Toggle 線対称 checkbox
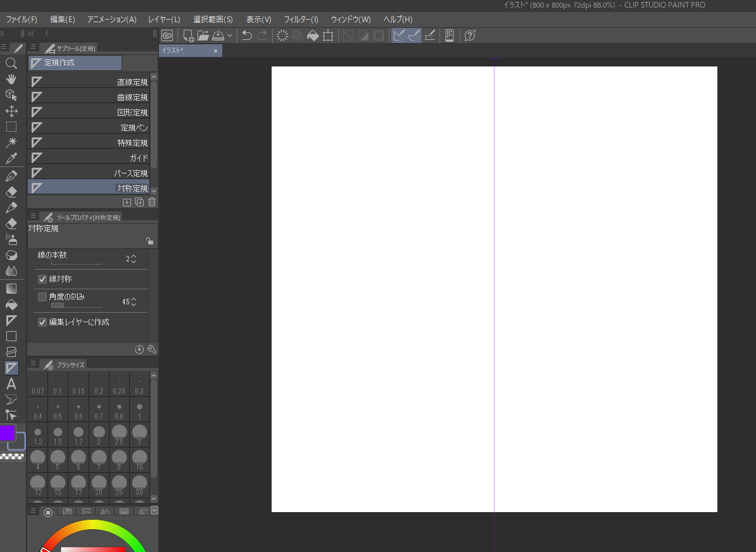756x552 pixels. pyautogui.click(x=42, y=279)
